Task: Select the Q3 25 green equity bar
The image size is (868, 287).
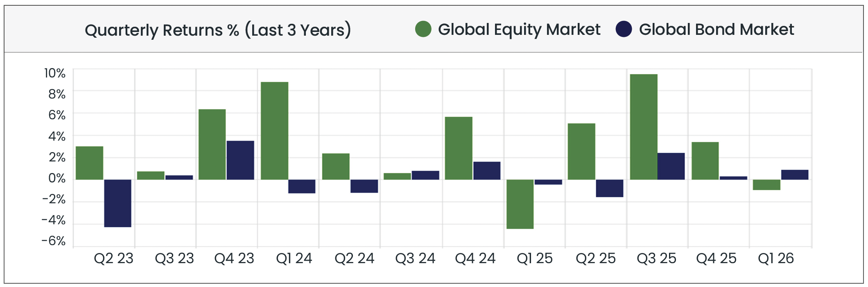Action: (644, 127)
